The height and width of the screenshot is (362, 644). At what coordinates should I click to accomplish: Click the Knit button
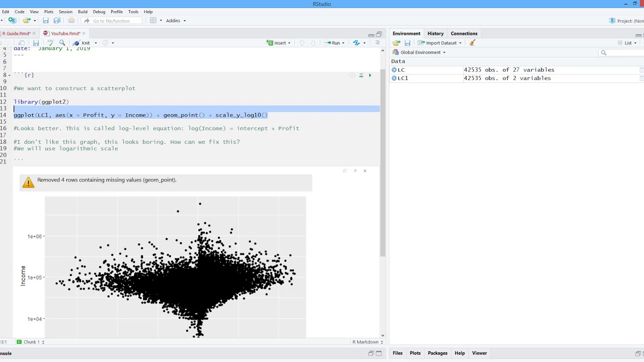click(82, 43)
